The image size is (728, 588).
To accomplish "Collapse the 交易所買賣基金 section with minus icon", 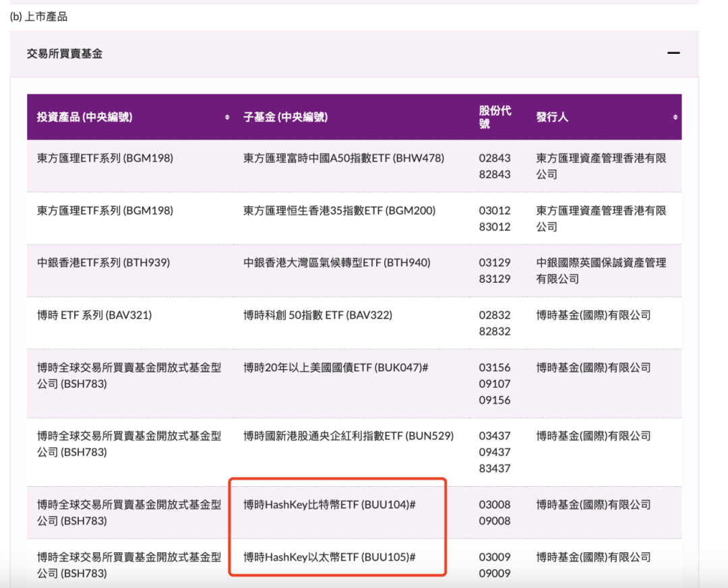I will [x=673, y=53].
